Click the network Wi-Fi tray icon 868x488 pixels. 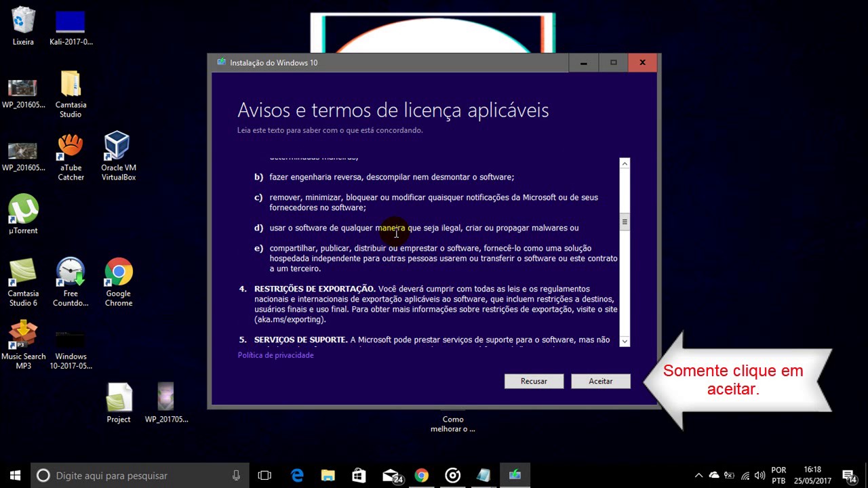click(745, 475)
